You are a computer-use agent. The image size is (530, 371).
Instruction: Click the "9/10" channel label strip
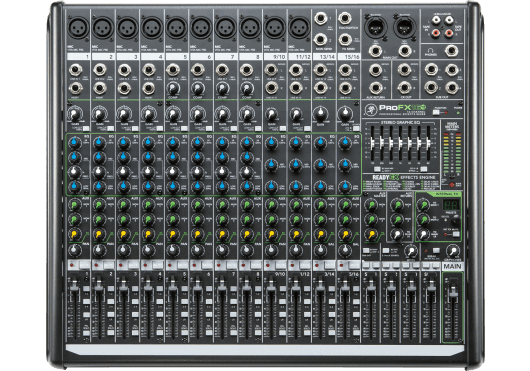(274, 57)
